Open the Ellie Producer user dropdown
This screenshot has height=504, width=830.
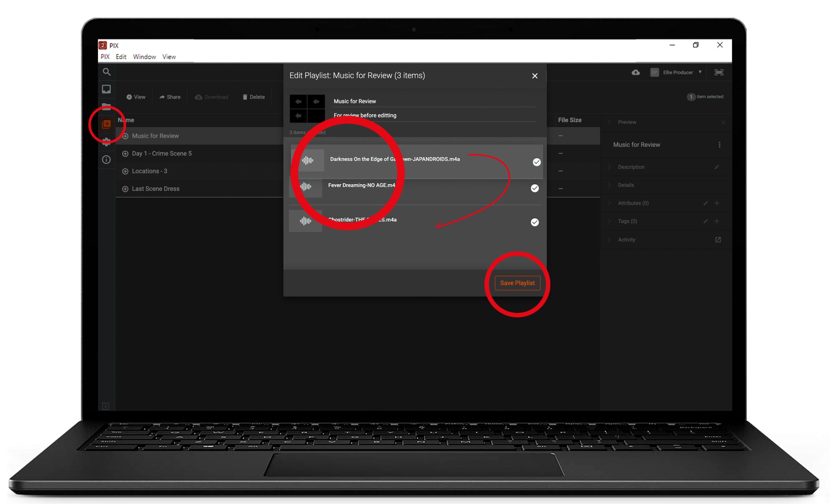[x=678, y=72]
